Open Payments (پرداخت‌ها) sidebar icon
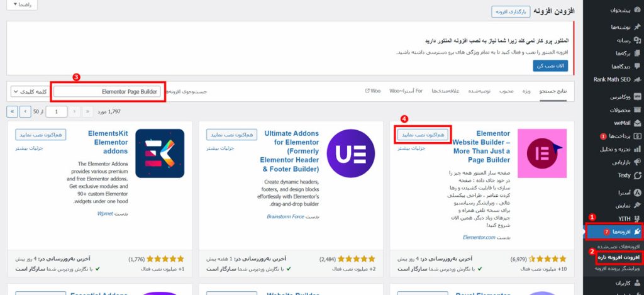This screenshot has height=295, width=644. pyautogui.click(x=637, y=136)
